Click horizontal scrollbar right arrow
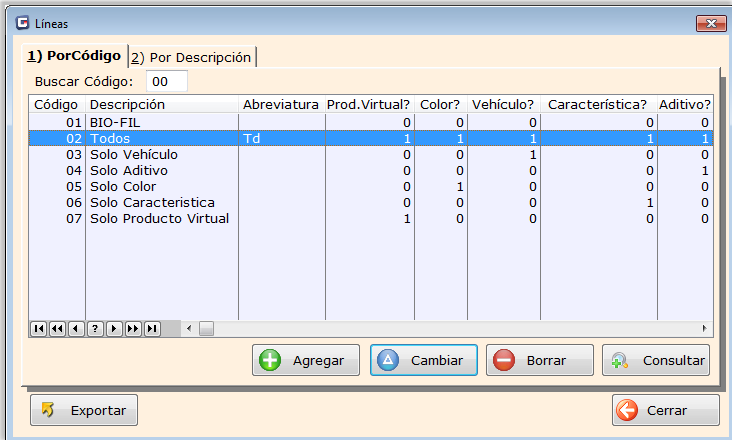The image size is (732, 440). pyautogui.click(x=705, y=328)
